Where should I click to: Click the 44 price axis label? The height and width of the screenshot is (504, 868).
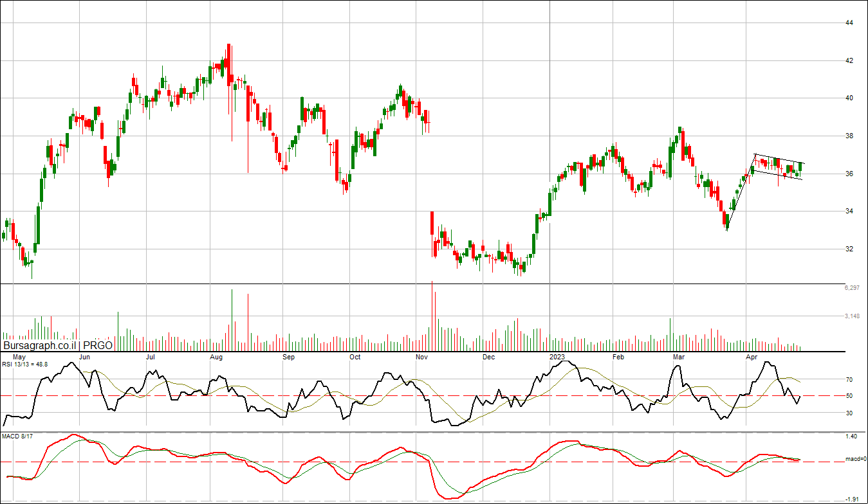pos(849,23)
